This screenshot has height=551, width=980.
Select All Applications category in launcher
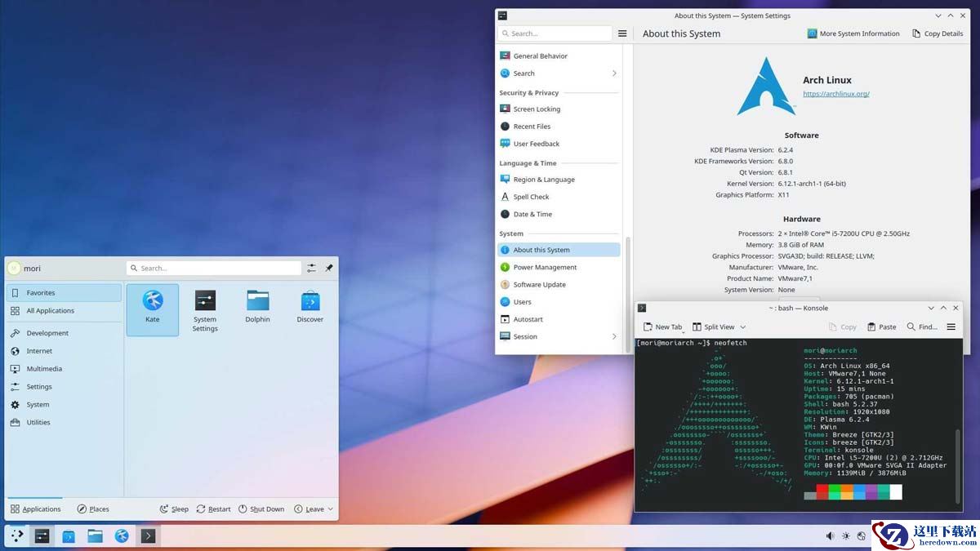tap(65, 310)
